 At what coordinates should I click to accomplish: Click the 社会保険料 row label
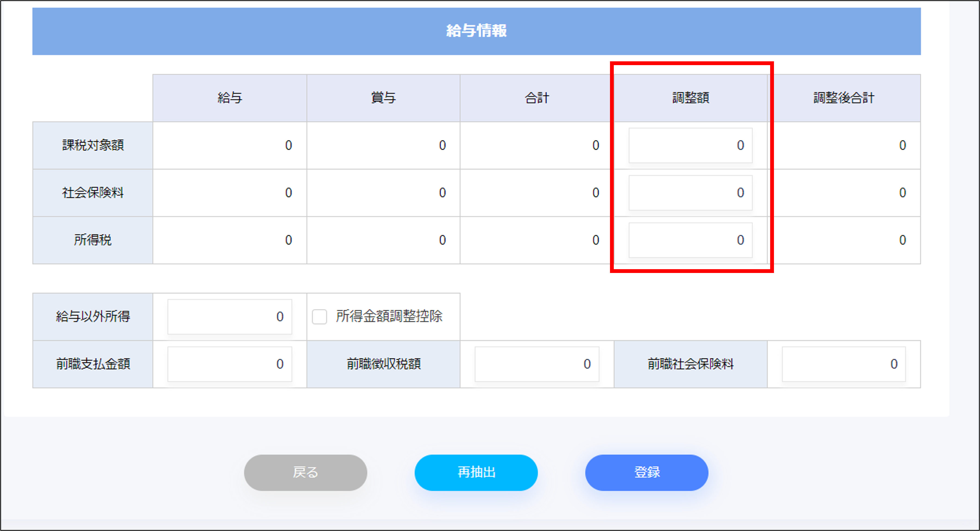click(93, 193)
